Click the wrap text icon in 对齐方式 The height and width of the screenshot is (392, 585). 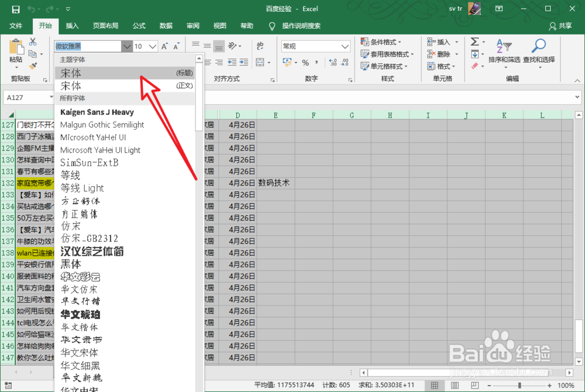coord(260,45)
